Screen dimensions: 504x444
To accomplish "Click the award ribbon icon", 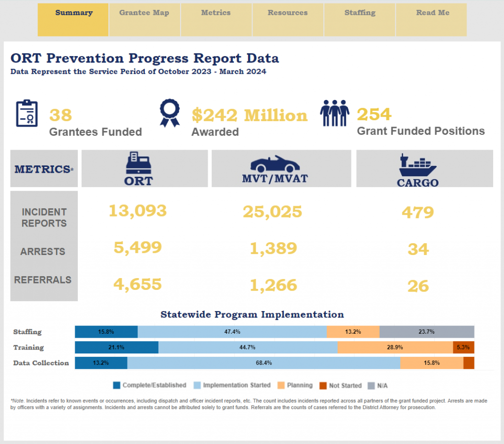I will pyautogui.click(x=170, y=113).
